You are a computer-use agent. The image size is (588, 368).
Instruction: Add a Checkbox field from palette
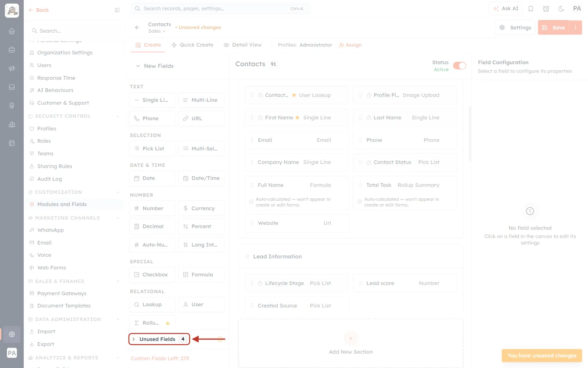pyautogui.click(x=152, y=275)
